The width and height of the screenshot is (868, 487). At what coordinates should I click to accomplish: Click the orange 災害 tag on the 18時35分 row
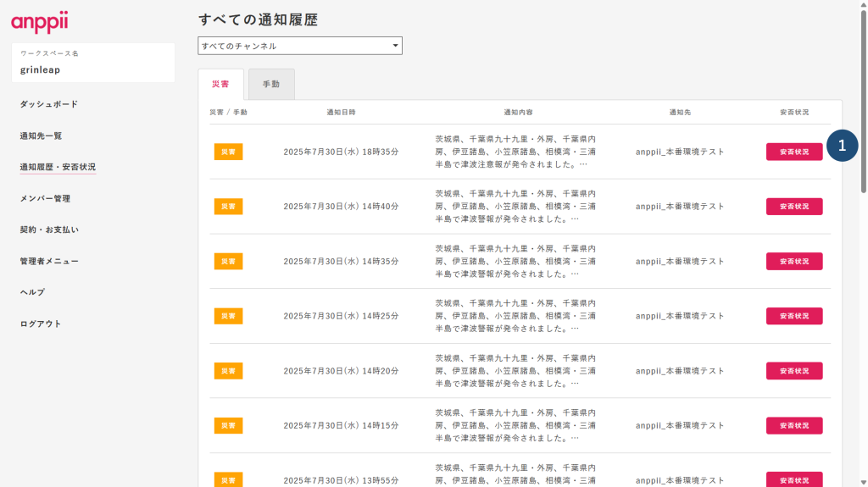228,152
